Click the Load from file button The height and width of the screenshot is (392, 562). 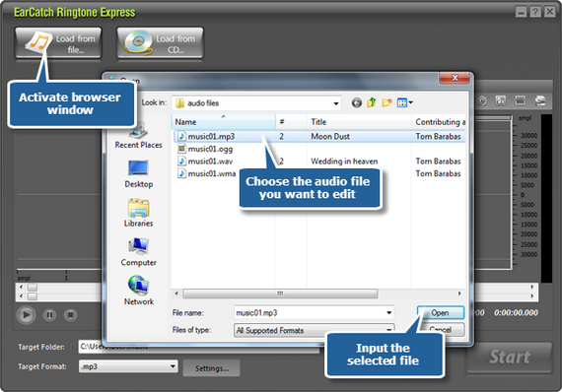[58, 43]
